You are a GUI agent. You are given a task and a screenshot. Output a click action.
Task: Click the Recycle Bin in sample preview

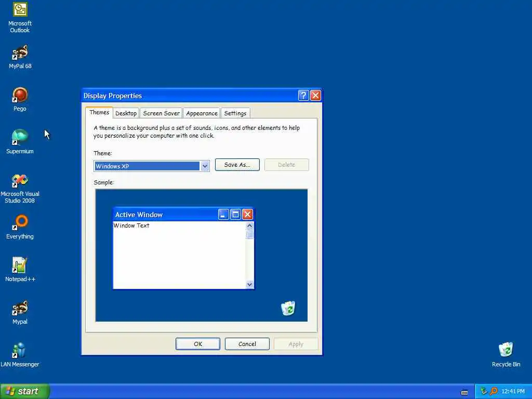pos(288,308)
